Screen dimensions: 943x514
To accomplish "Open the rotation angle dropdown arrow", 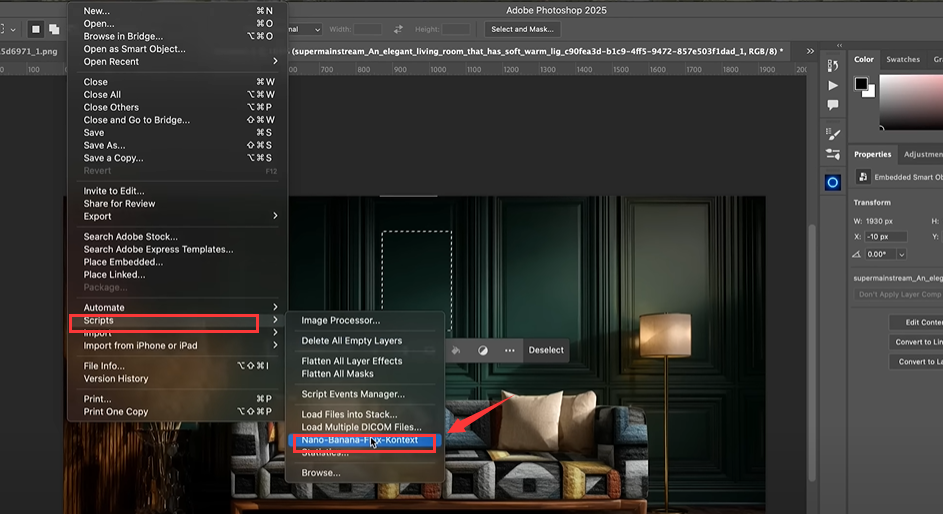I will pos(902,254).
